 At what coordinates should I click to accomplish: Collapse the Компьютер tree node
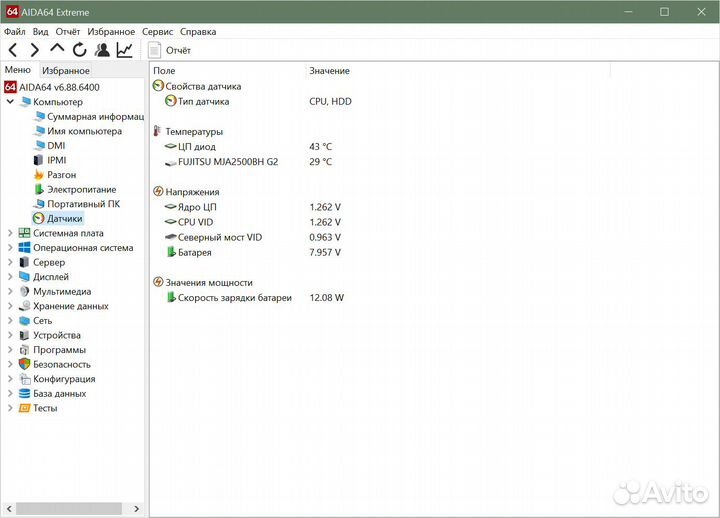(10, 102)
